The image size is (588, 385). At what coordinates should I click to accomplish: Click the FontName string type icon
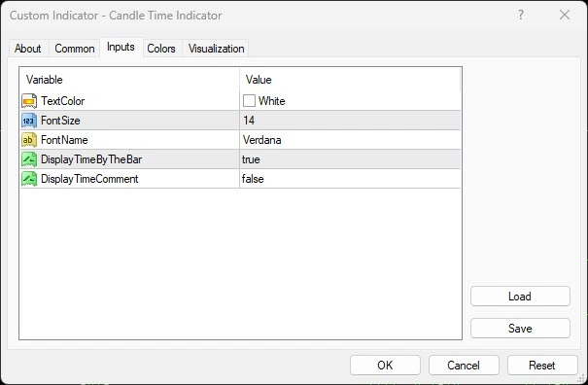29,140
